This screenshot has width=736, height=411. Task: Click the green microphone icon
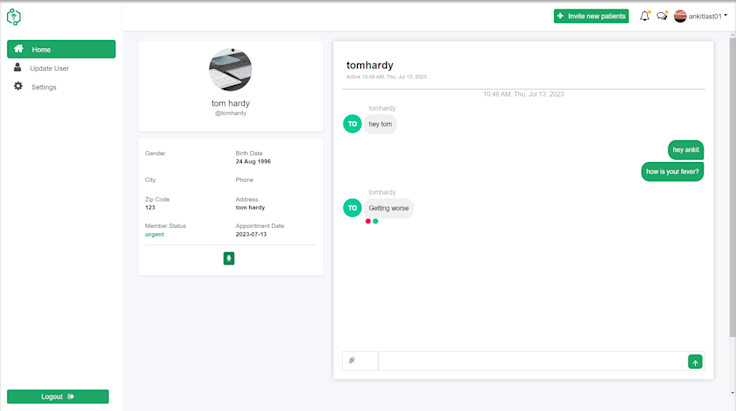[x=229, y=258]
